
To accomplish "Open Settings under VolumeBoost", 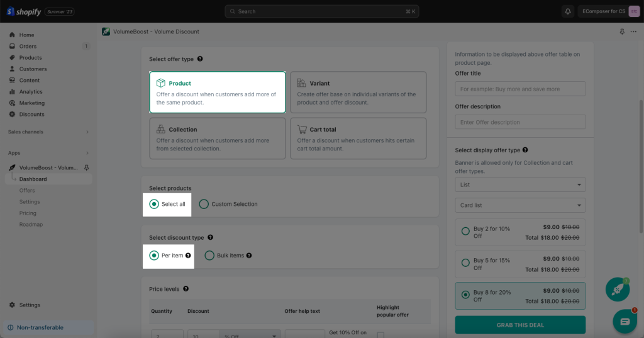I will point(30,202).
